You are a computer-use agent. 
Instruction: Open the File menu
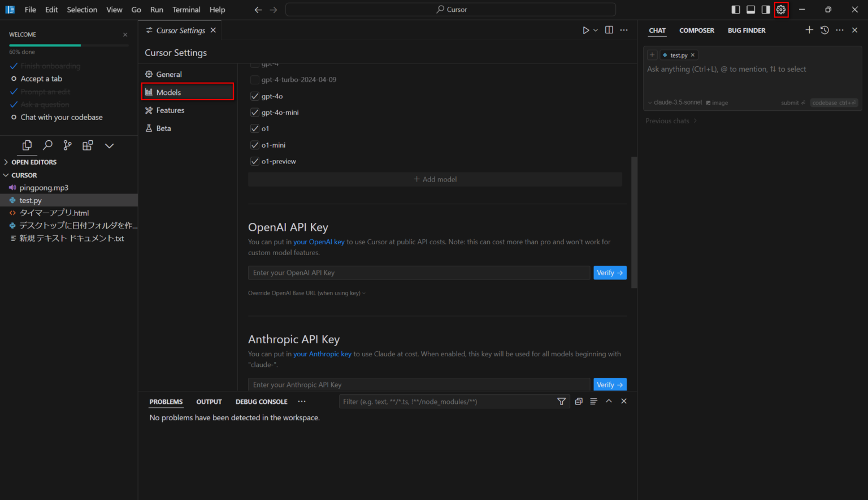31,10
